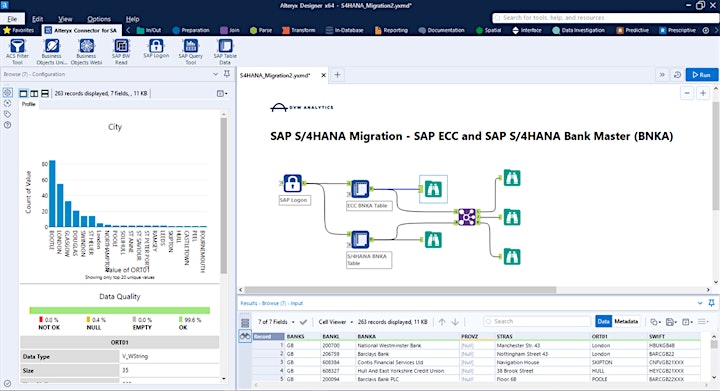Collapse the Results window chevron
Image resolution: width=720 pixels, height=391 pixels.
[700, 303]
